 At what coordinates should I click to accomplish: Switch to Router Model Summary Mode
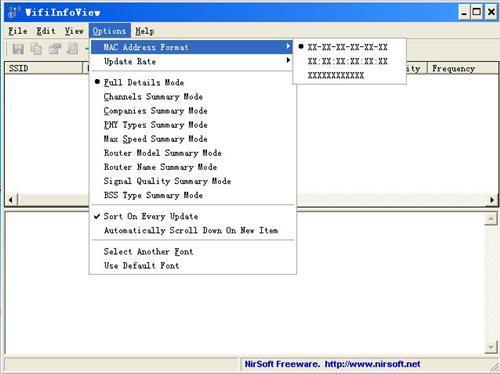click(x=193, y=153)
